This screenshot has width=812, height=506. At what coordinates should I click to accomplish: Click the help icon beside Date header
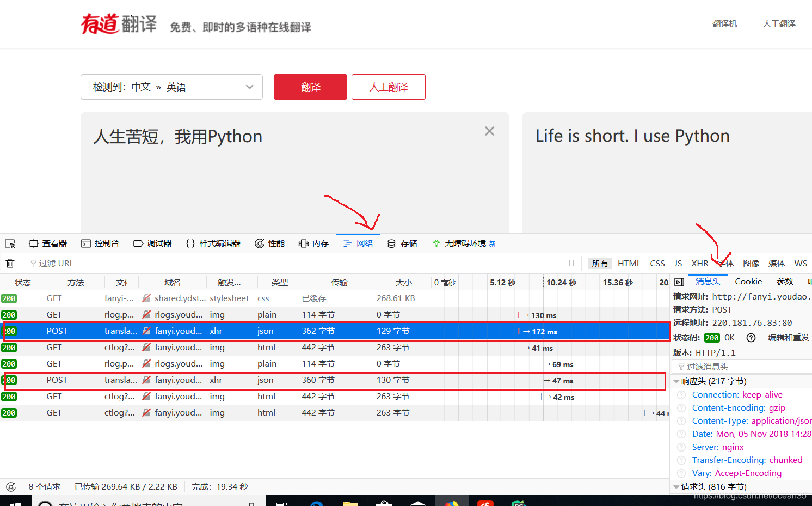coord(681,434)
